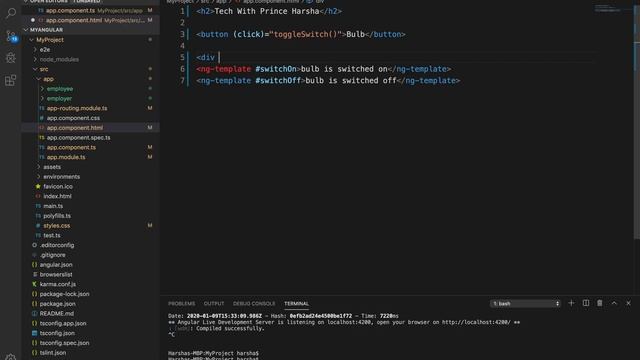Switch to the OUTPUT tab
The width and height of the screenshot is (640, 360).
click(x=214, y=304)
